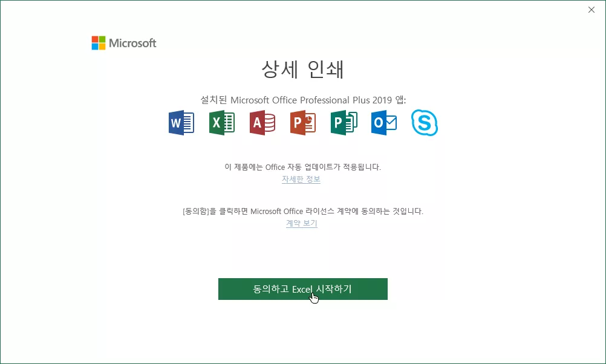Click the Skype for Business icon
Image resolution: width=606 pixels, height=364 pixels.
pyautogui.click(x=425, y=123)
